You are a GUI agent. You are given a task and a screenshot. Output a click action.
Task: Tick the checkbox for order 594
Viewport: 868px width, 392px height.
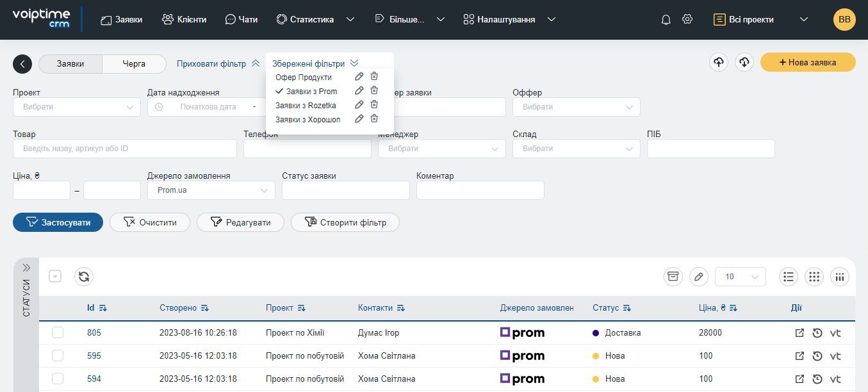point(58,379)
